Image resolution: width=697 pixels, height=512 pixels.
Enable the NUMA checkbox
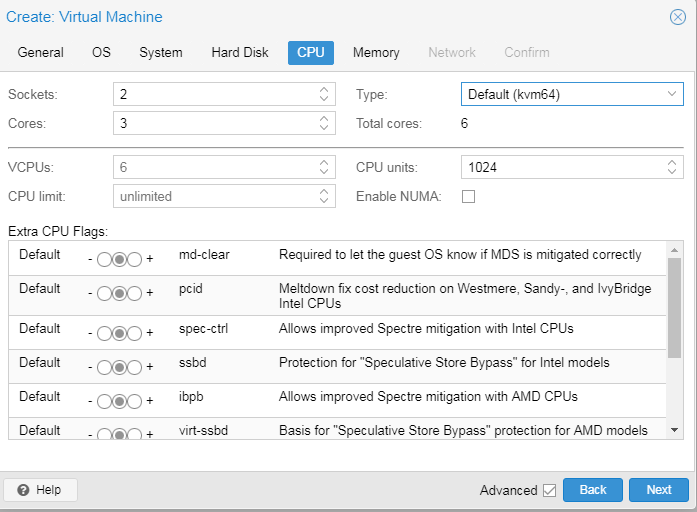pyautogui.click(x=469, y=196)
